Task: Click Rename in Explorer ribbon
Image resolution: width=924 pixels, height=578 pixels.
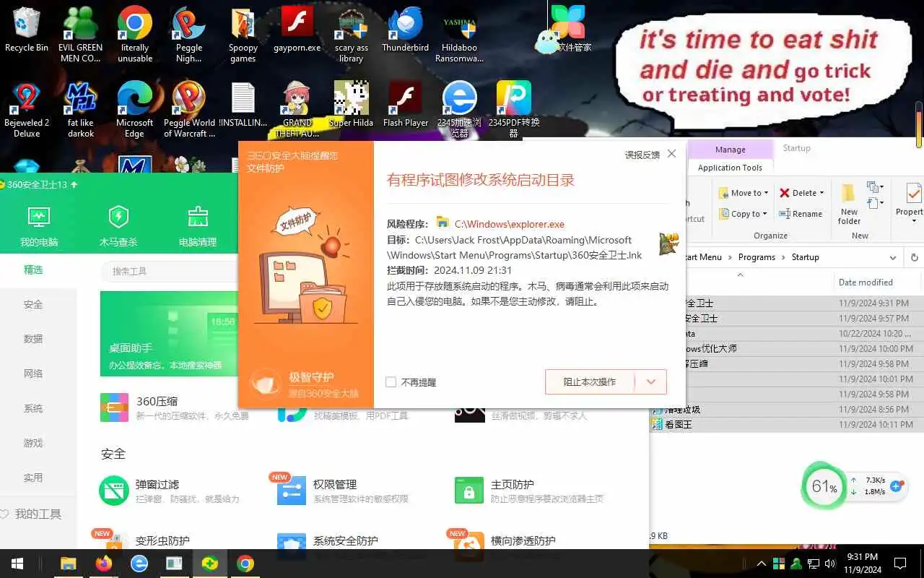Action: pos(801,214)
